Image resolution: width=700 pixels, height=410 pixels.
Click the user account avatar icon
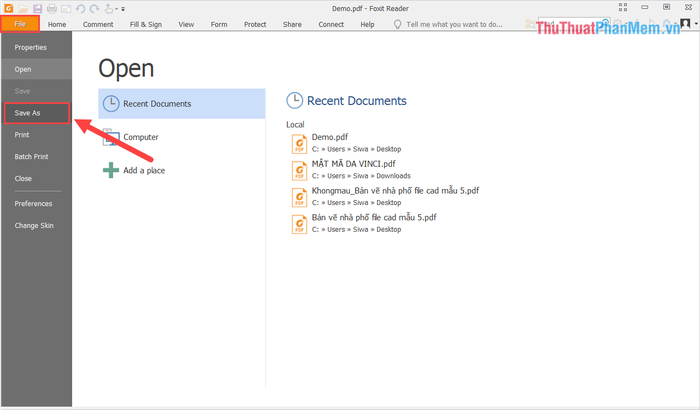(685, 23)
